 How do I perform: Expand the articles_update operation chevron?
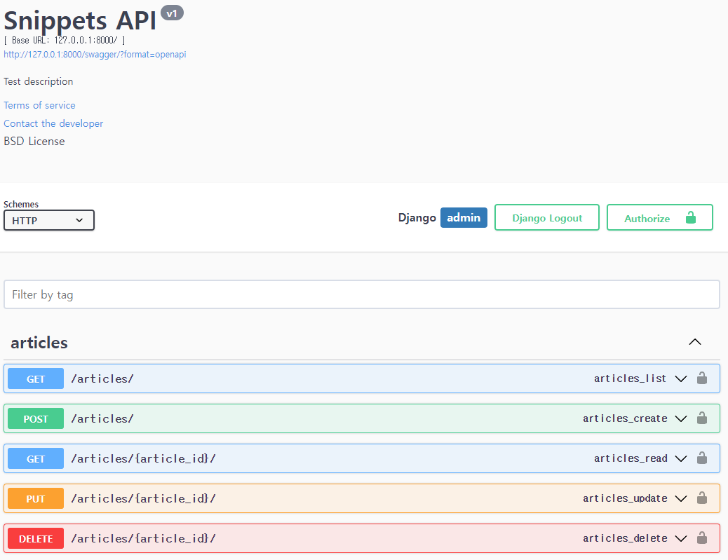point(680,498)
